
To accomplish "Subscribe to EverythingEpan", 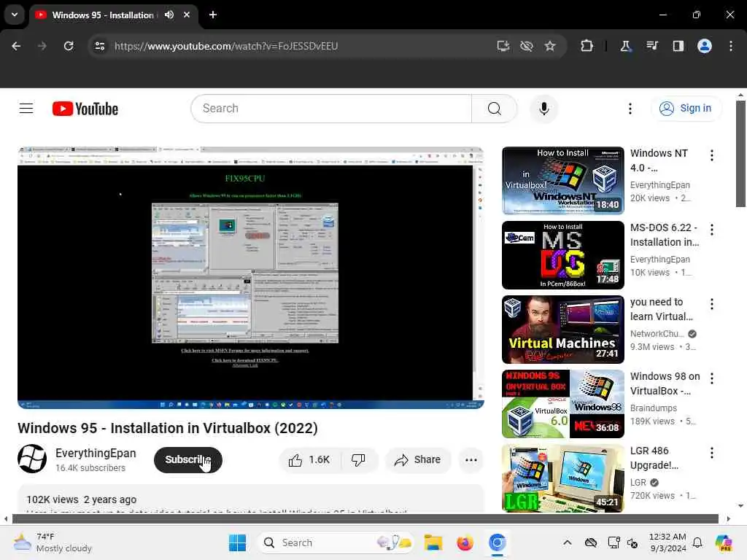I will [187, 459].
